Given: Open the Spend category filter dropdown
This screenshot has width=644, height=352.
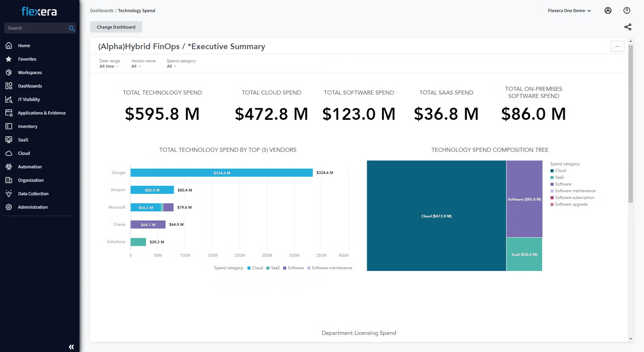Looking at the screenshot, I should pos(172,66).
